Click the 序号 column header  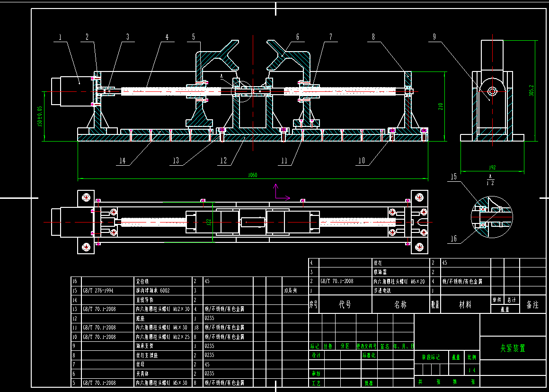[314, 304]
